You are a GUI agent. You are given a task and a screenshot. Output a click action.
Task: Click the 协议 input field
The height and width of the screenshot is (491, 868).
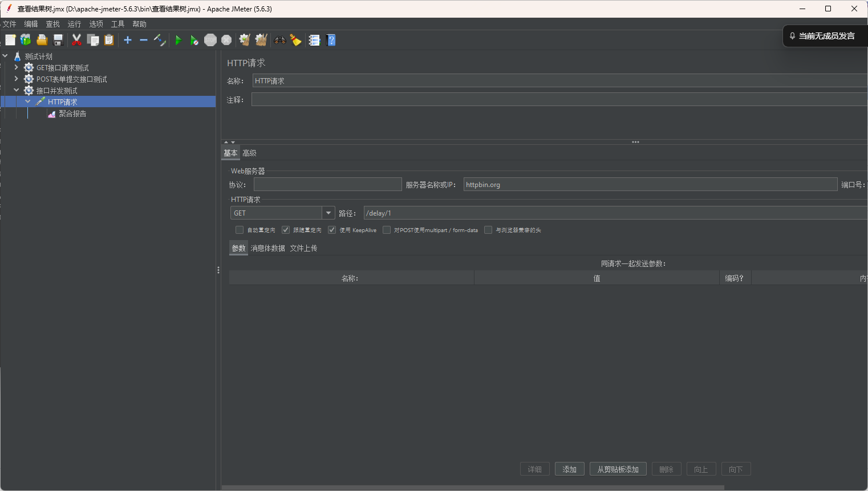[328, 185]
